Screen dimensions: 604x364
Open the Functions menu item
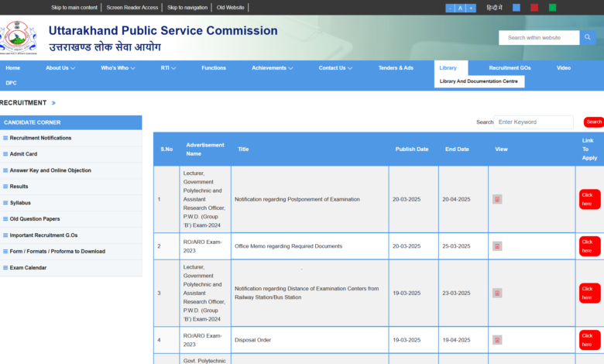click(x=214, y=68)
